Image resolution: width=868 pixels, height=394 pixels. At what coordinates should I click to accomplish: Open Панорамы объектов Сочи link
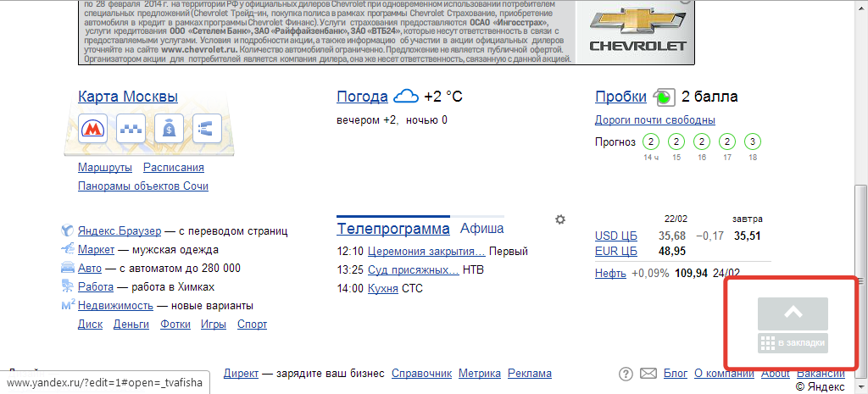143,186
